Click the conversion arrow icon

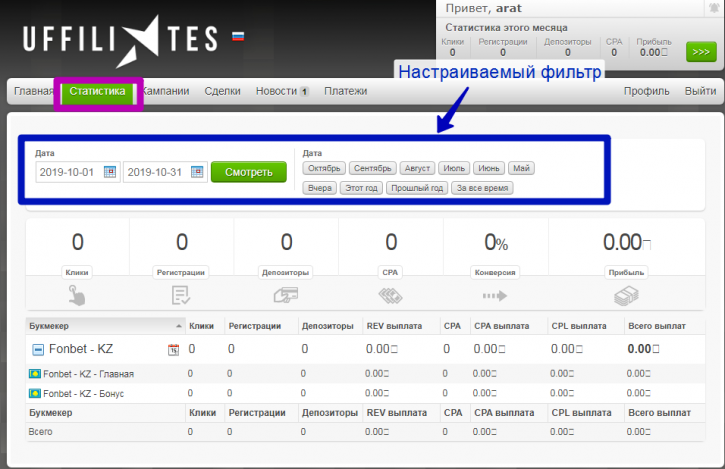tap(495, 296)
